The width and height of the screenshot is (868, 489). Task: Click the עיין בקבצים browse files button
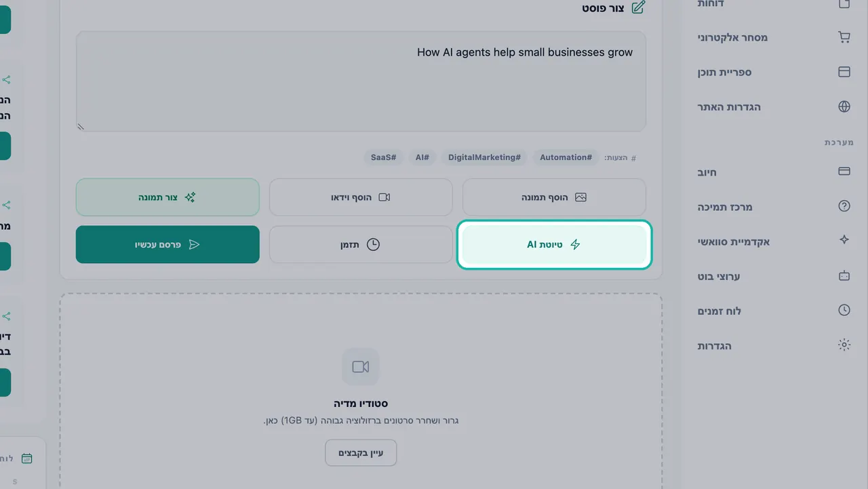[361, 453]
